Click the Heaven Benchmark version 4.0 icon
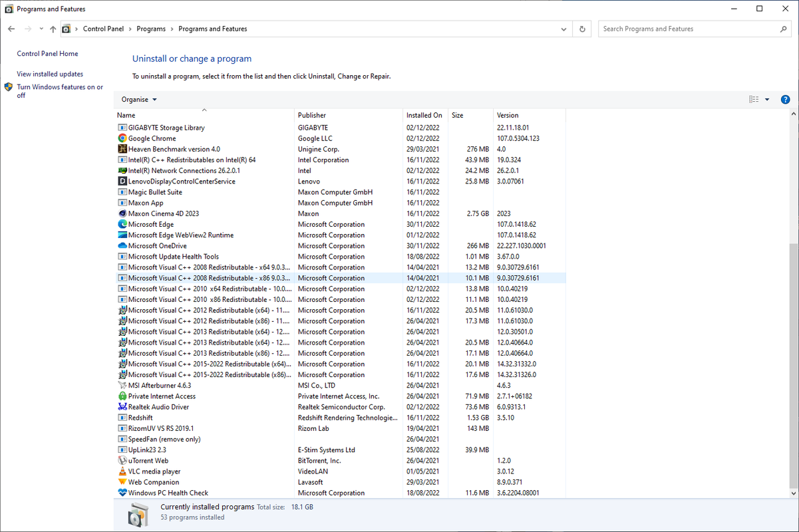799x532 pixels. tap(122, 149)
